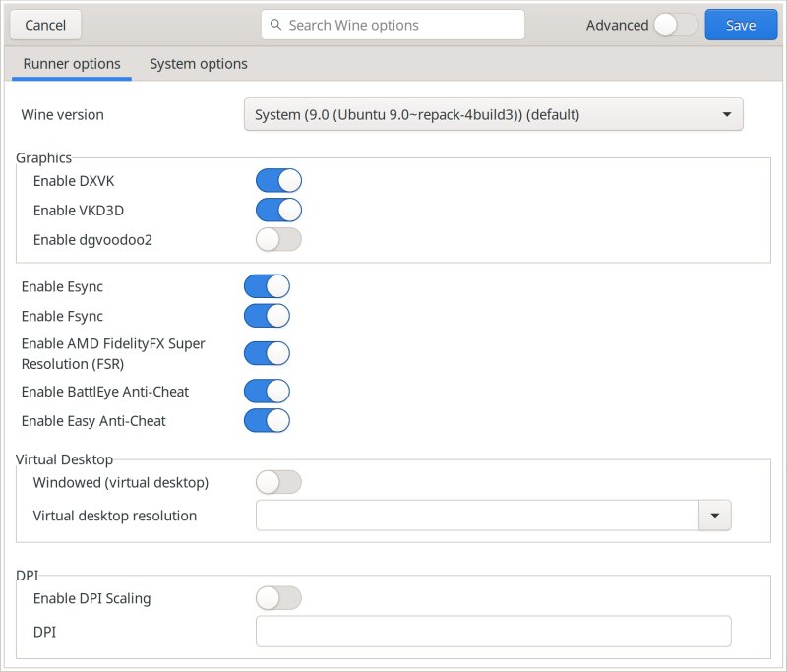Image resolution: width=787 pixels, height=672 pixels.
Task: Enable dgvoodoo2 toggle
Action: (x=278, y=240)
